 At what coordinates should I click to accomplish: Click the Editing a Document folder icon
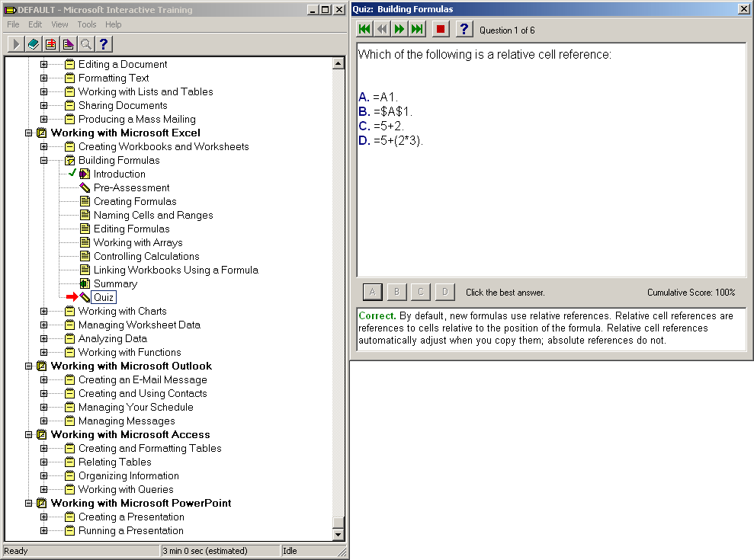pyautogui.click(x=69, y=64)
